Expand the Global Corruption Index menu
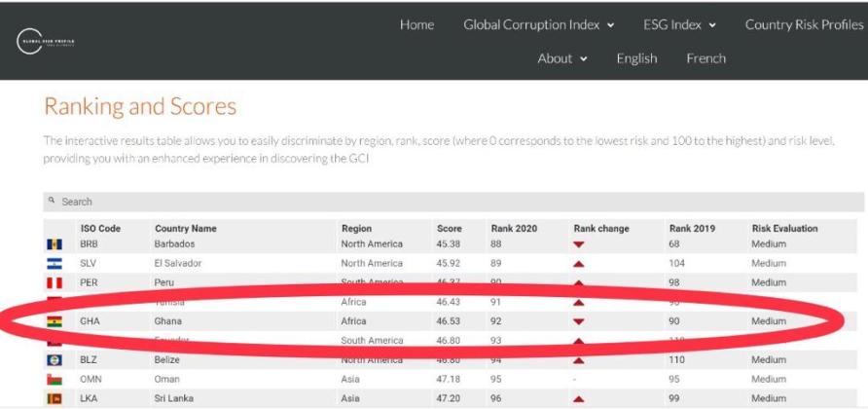This screenshot has height=409, width=868. point(539,25)
